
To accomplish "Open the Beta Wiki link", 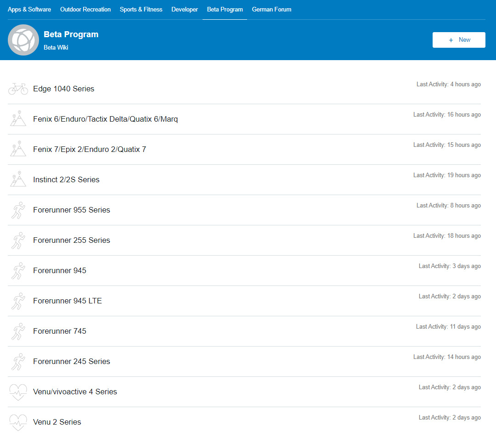I will 56,47.
